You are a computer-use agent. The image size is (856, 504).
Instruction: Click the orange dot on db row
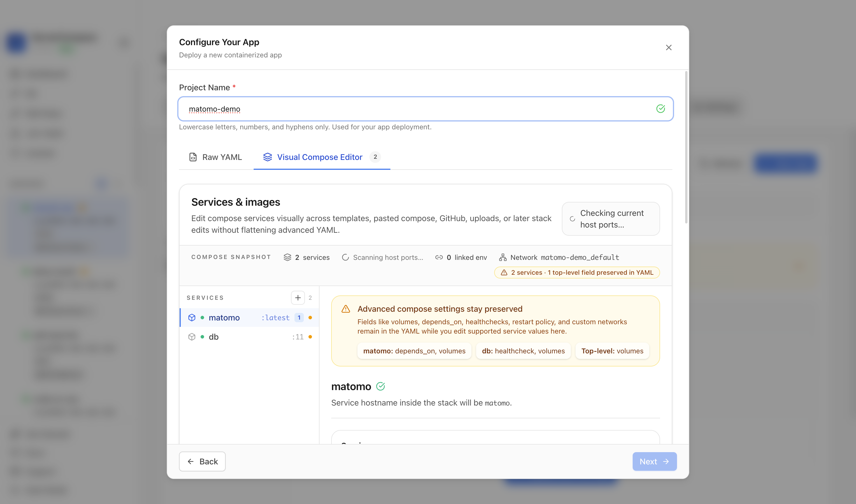point(310,336)
